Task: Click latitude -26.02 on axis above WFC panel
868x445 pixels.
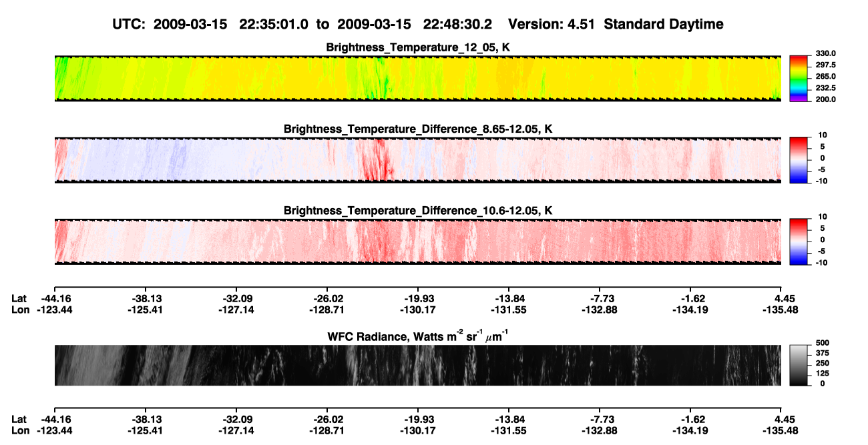Action: point(327,299)
